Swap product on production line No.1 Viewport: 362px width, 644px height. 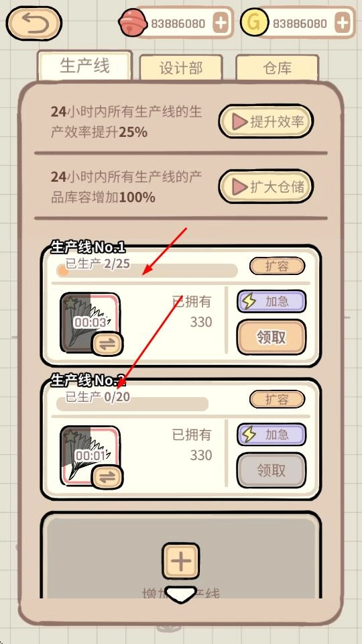point(107,343)
